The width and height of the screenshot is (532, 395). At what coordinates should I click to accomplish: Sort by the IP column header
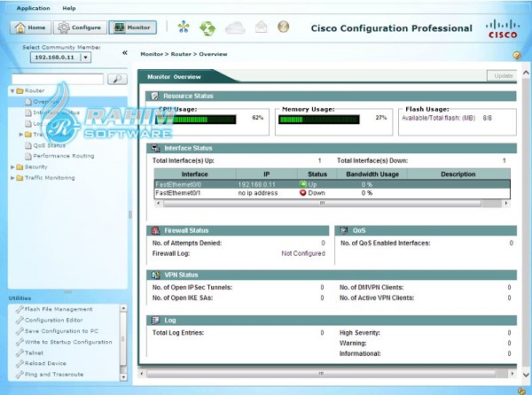[267, 174]
